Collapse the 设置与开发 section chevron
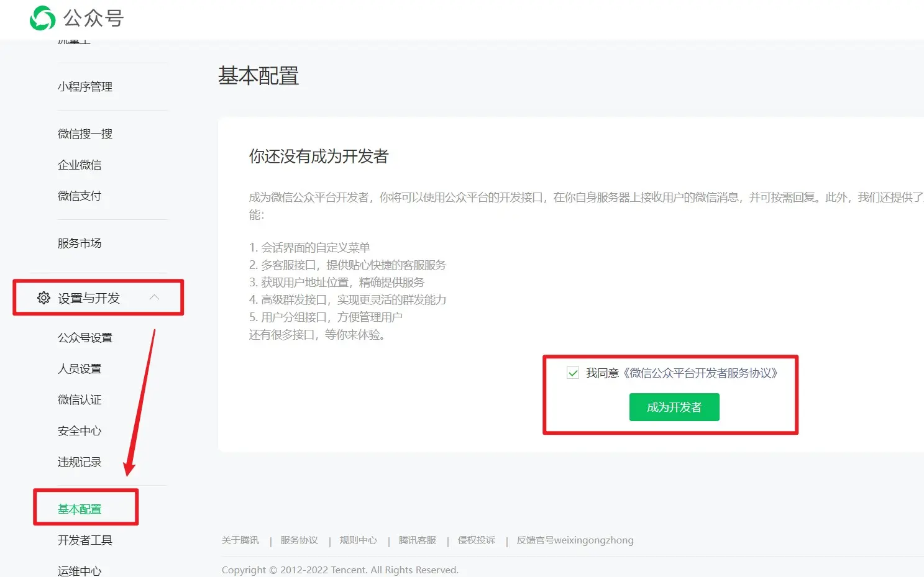The height and width of the screenshot is (577, 924). [x=154, y=298]
